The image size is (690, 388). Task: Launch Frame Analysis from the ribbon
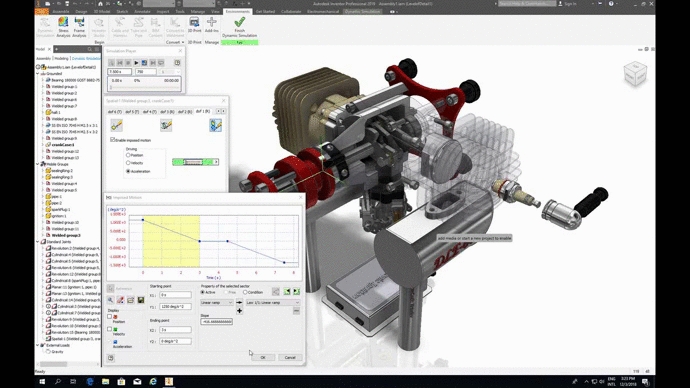(79, 27)
